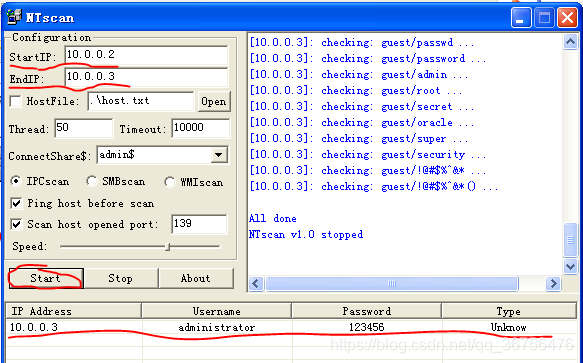Viewport: 583px width, 363px height.
Task: Click the NTscan title bar app icon
Action: click(15, 17)
